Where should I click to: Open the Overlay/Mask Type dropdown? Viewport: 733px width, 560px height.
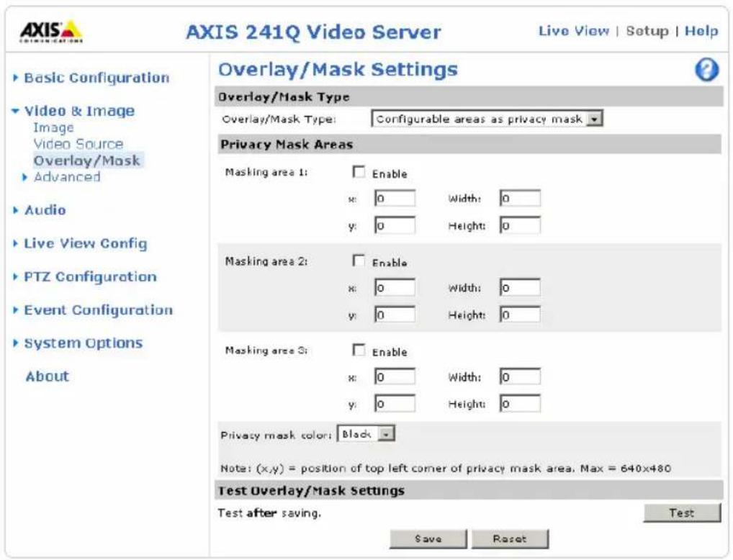[487, 119]
